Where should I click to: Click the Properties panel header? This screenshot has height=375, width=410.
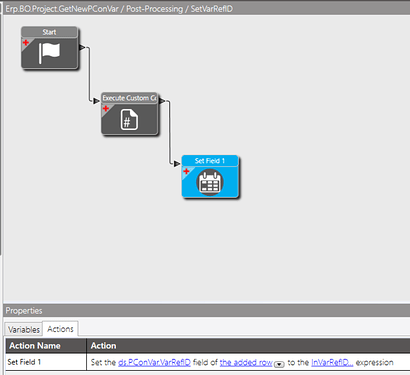click(207, 311)
